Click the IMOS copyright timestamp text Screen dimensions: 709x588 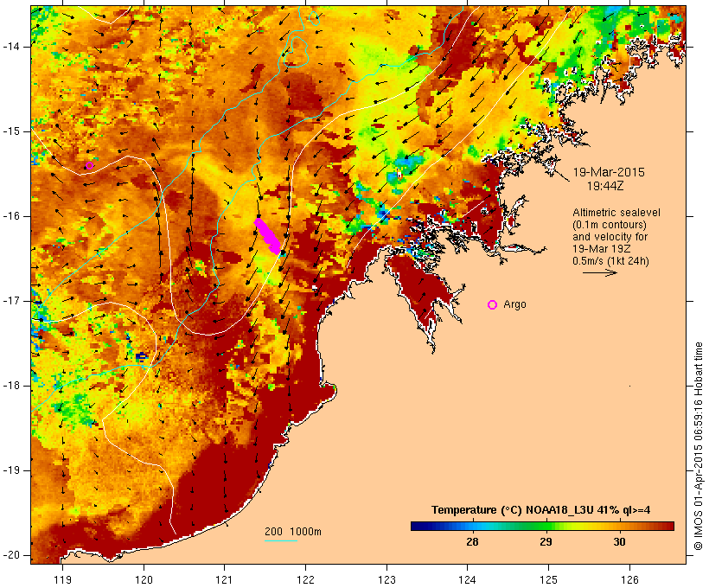(x=698, y=446)
